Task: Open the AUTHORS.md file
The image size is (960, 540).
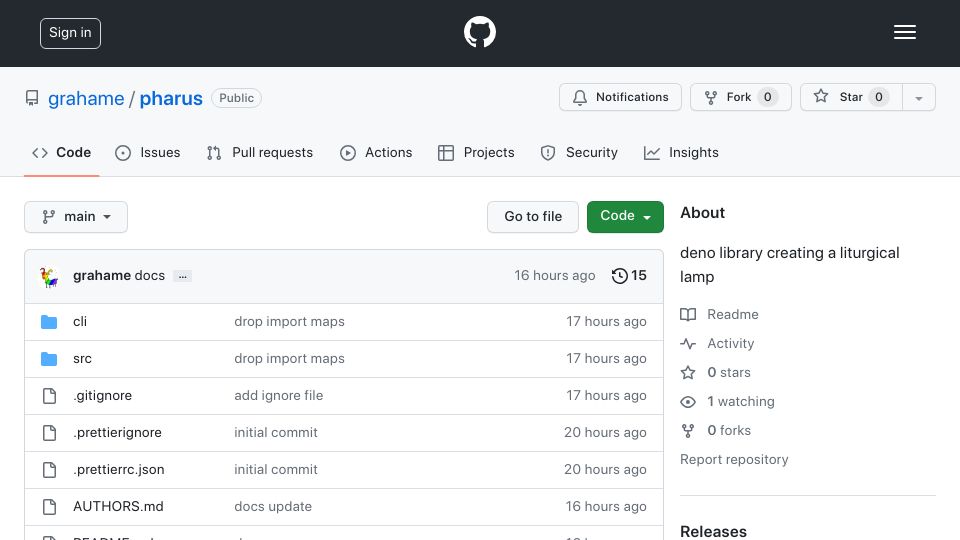Action: point(118,506)
